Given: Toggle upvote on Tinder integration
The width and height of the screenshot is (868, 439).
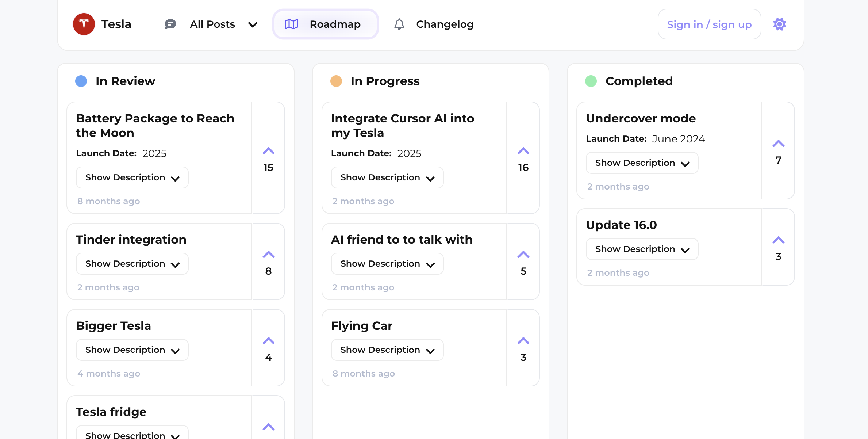Looking at the screenshot, I should point(268,255).
